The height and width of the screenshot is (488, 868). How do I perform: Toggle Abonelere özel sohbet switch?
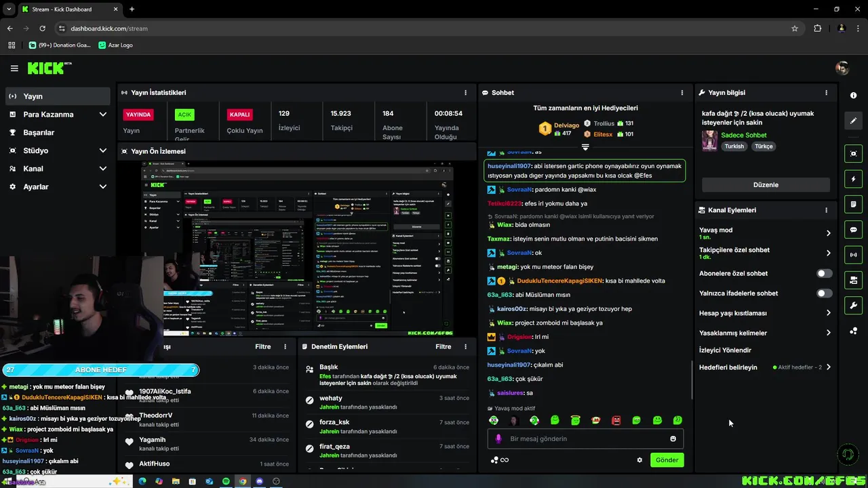[x=824, y=273]
